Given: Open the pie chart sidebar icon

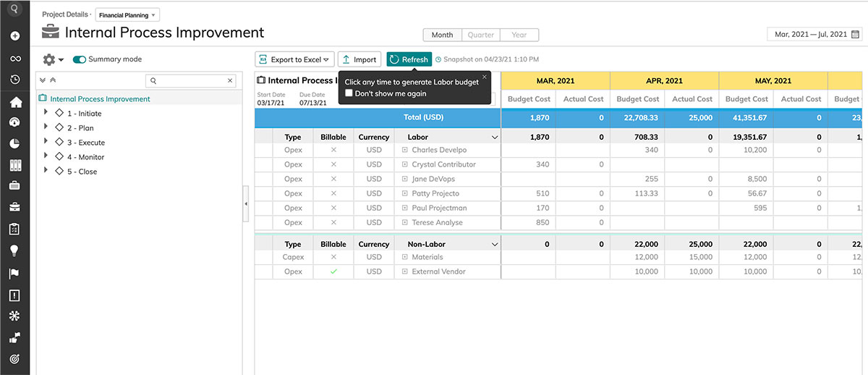Looking at the screenshot, I should pyautogui.click(x=14, y=143).
